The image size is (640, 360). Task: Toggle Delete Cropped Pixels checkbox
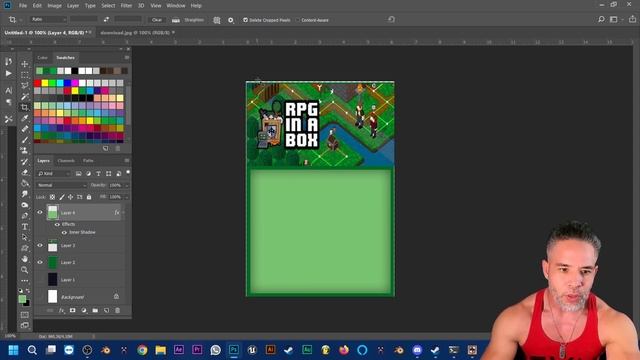click(x=245, y=20)
